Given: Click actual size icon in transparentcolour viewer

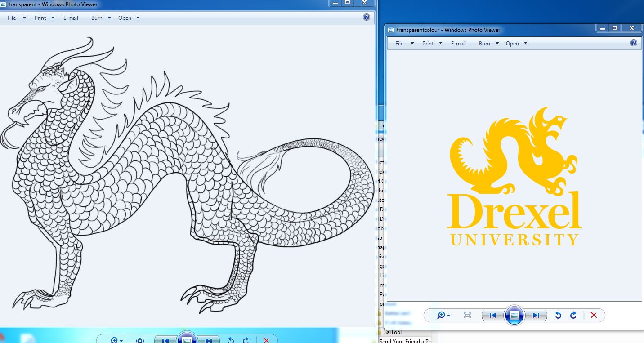Looking at the screenshot, I should click(467, 316).
